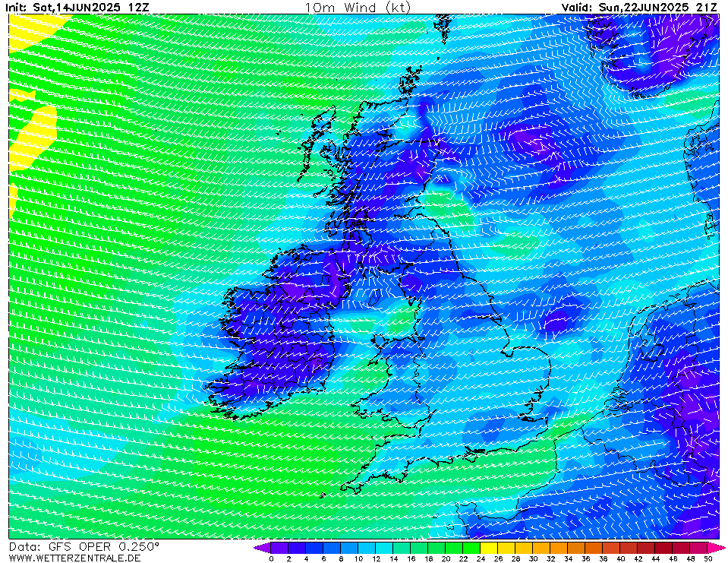
Task: Click the '30' label on the color scale
Action: [x=533, y=558]
